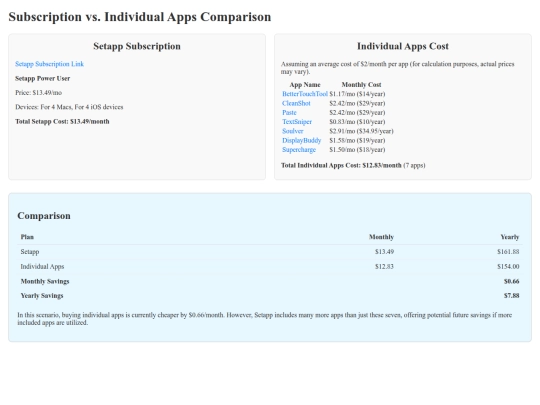Select the 'Monthly Cost' column header
This screenshot has width=540, height=405.
361,85
